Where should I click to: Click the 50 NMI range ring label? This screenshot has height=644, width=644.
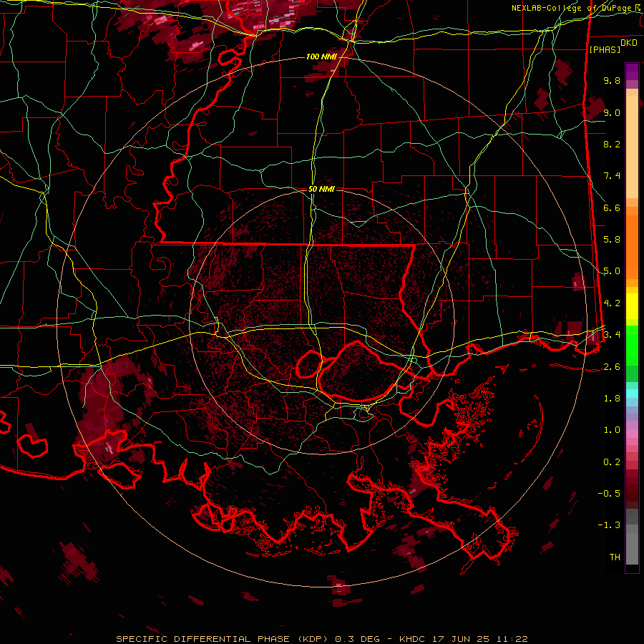tap(321, 189)
